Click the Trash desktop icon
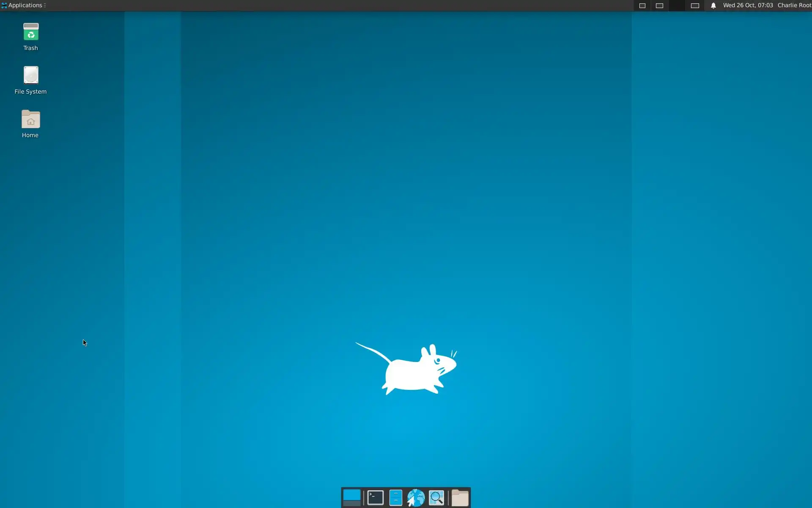The width and height of the screenshot is (812, 508). click(x=30, y=33)
